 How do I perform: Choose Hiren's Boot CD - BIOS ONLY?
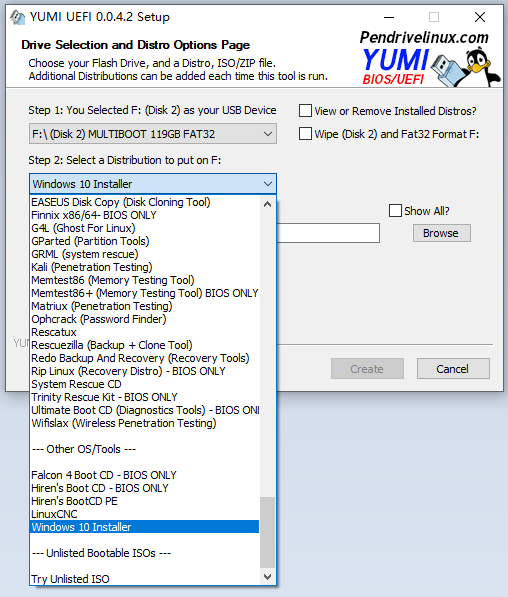click(145, 488)
